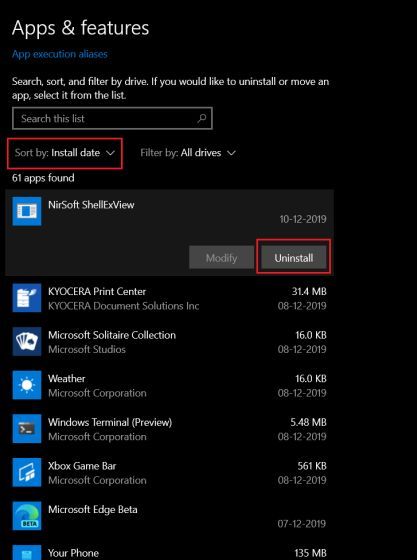The image size is (417, 560).
Task: Select the Weather list entry name
Action: click(67, 379)
